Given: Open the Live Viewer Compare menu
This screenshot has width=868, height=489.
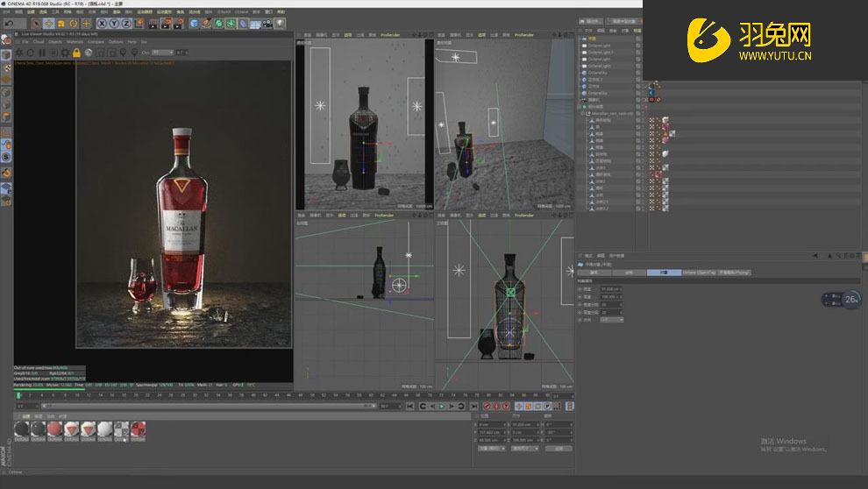Looking at the screenshot, I should [x=96, y=41].
